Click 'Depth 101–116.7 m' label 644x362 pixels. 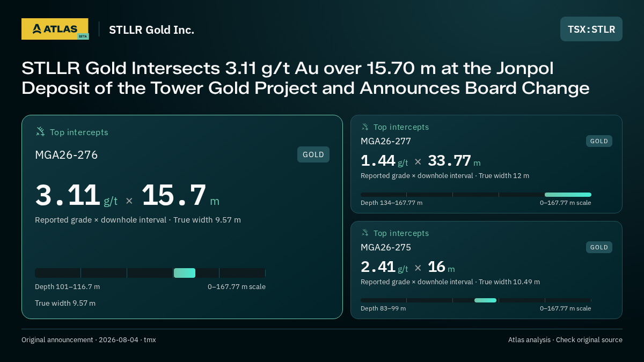tap(67, 287)
